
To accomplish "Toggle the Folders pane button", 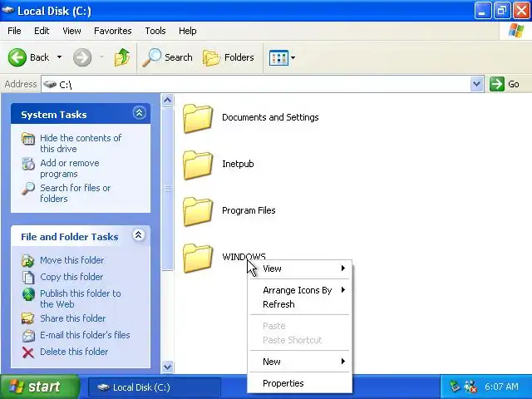I will [229, 57].
